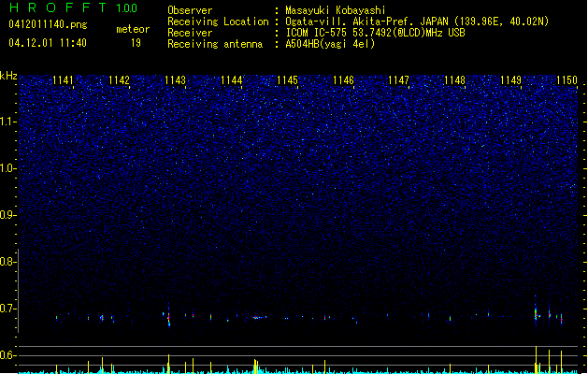Click the A504HB(yagi 4el) antenna text
The width and height of the screenshot is (588, 374).
click(330, 44)
